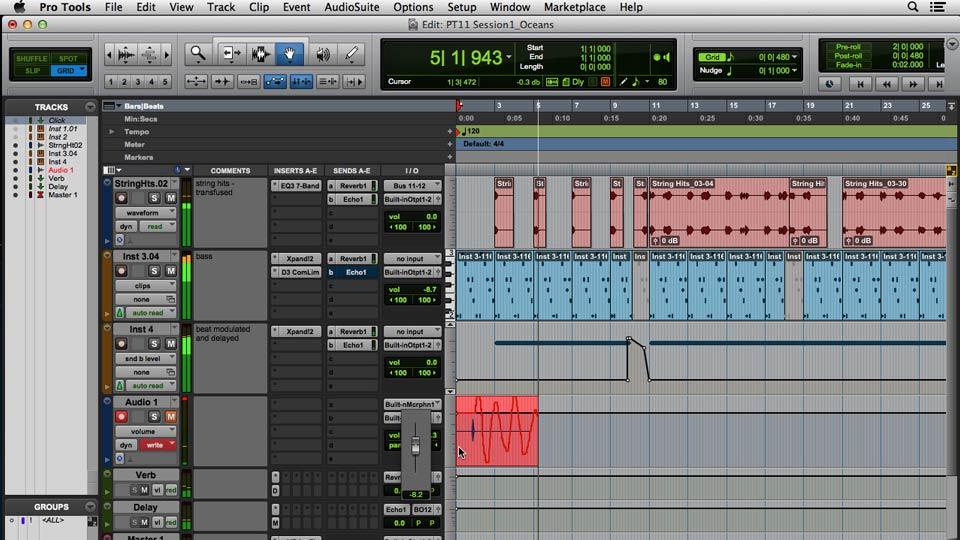Record-enable the StringHts.02 track
The height and width of the screenshot is (540, 960).
point(121,198)
